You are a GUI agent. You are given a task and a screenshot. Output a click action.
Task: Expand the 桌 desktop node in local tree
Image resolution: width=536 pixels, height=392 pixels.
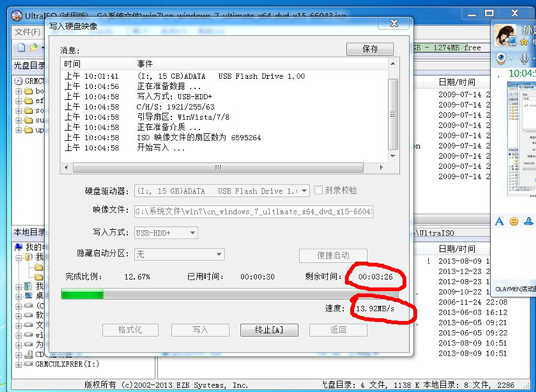click(19, 295)
